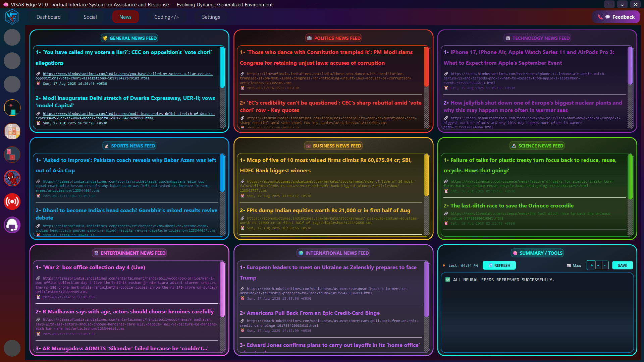Open the Settings tab
Image resolution: width=644 pixels, height=362 pixels.
tap(211, 17)
